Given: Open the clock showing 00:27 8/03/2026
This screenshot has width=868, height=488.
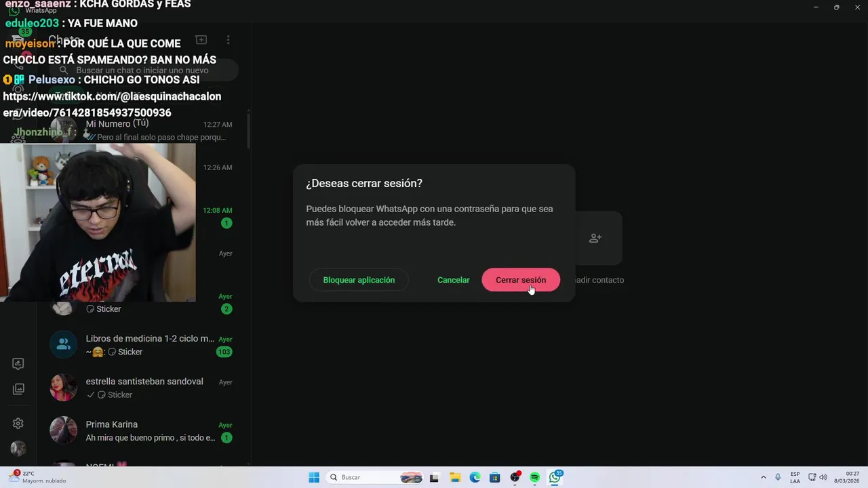Looking at the screenshot, I should pyautogui.click(x=848, y=477).
